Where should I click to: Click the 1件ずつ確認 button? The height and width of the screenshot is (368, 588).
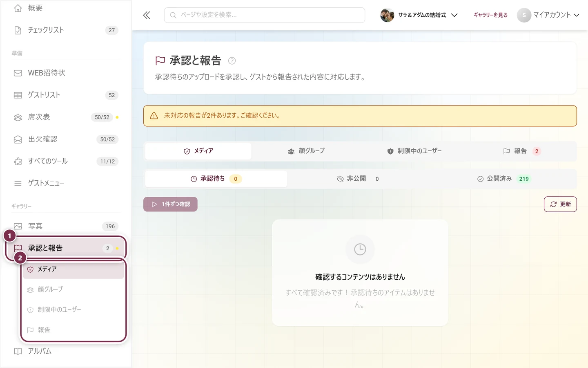tap(170, 204)
